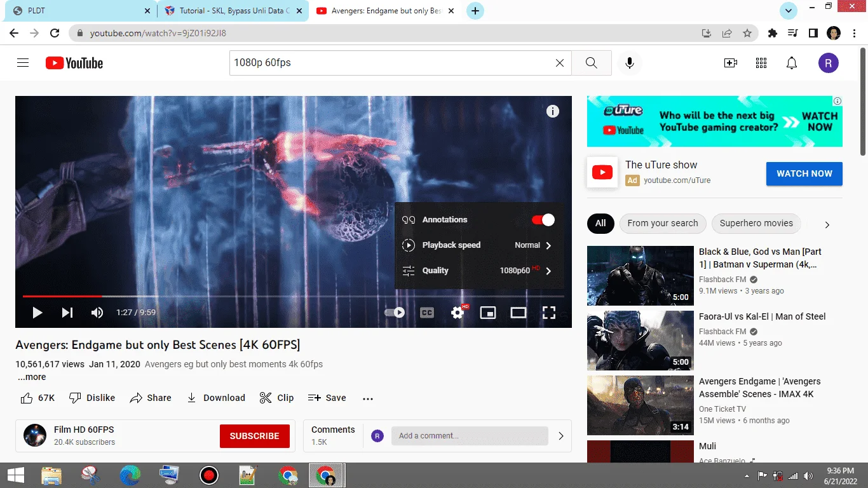
Task: Select the All filter chip
Action: 600,223
